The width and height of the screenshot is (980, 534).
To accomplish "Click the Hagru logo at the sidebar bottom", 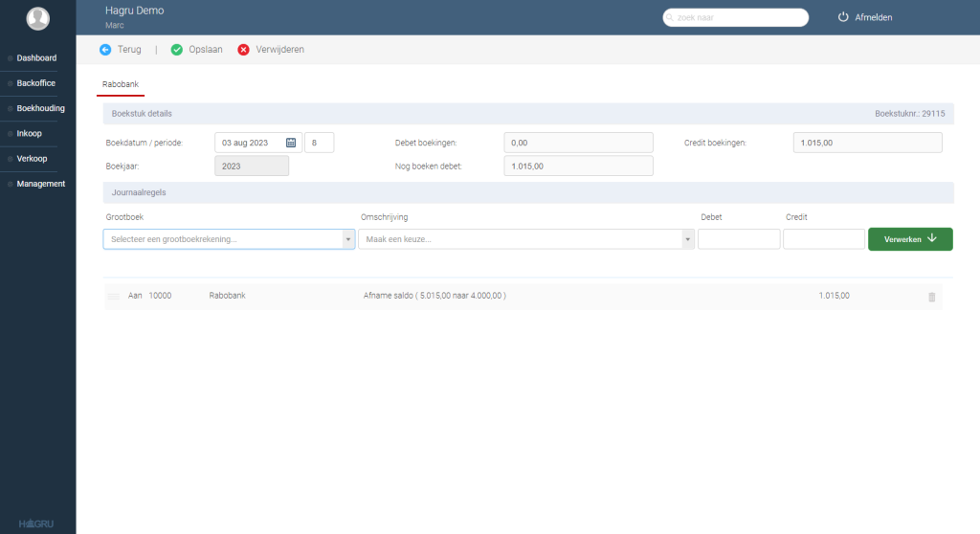I will point(36,523).
